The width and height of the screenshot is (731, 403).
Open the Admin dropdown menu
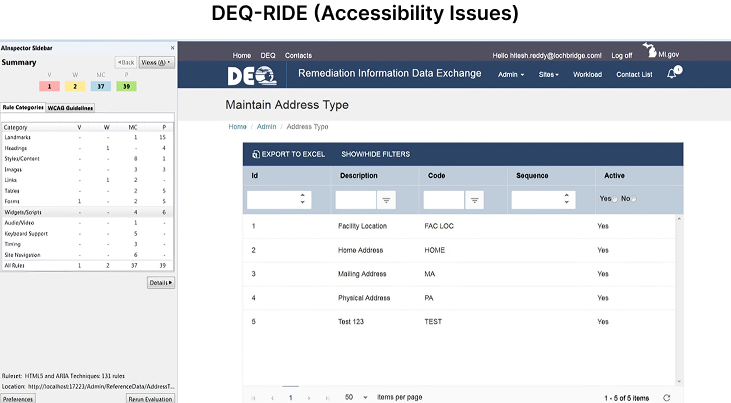[511, 75]
